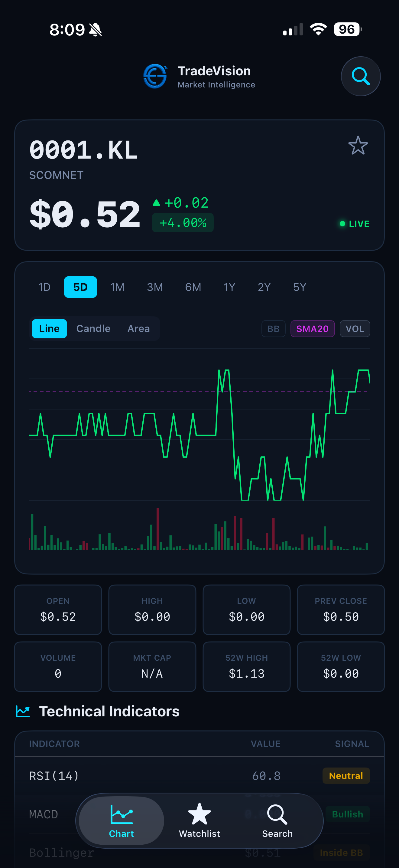Tap the RSI value 60.8

[266, 776]
